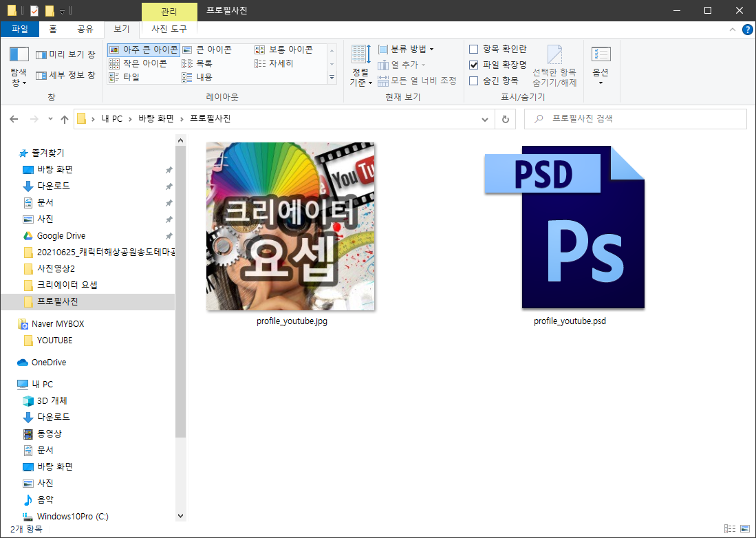The height and width of the screenshot is (538, 756).
Task: Select the tiles layout
Action: point(125,77)
